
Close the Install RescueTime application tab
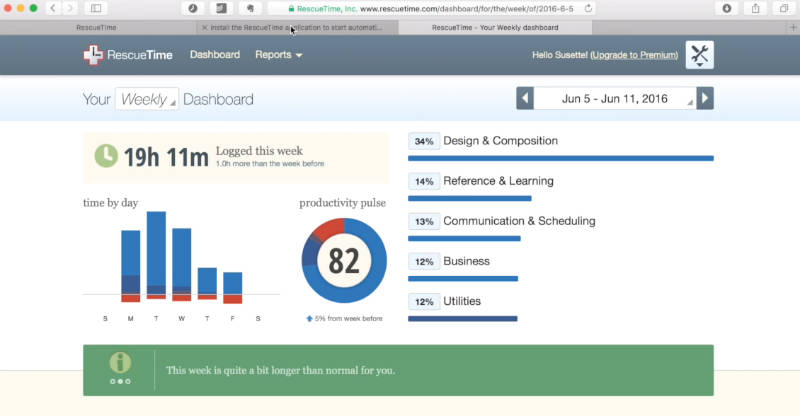pos(205,28)
